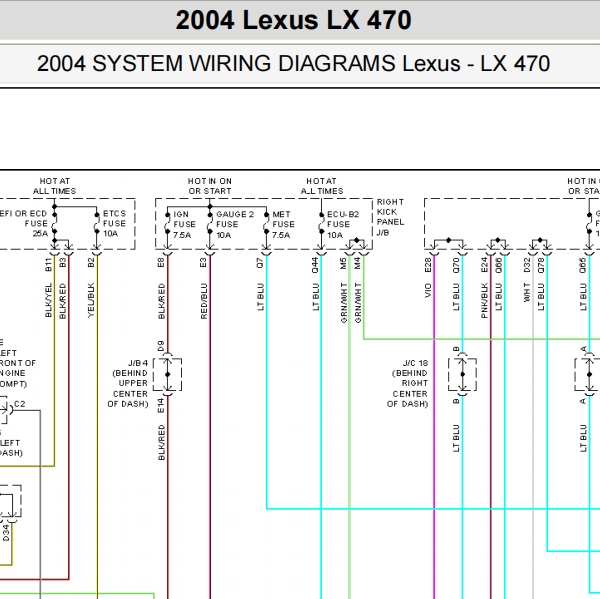600x599 pixels.
Task: Click connector pin label E8
Action: coord(161,263)
